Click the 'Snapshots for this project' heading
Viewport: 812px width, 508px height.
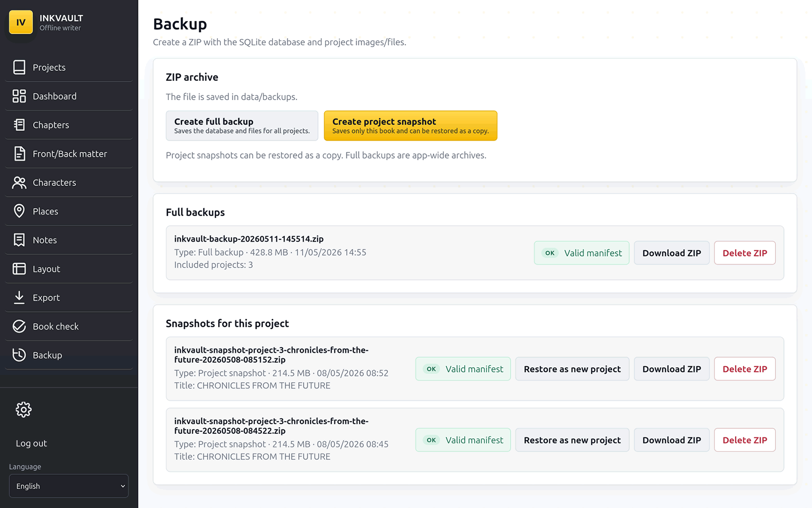(x=227, y=323)
